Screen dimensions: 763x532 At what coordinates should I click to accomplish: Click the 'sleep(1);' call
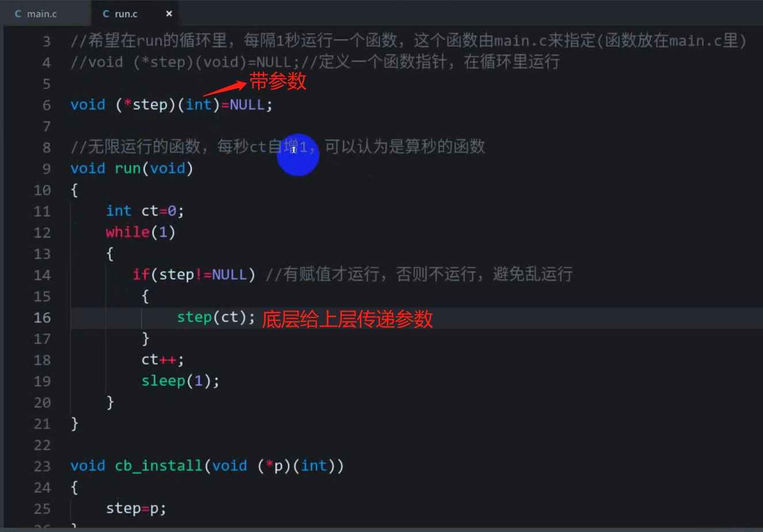point(181,381)
